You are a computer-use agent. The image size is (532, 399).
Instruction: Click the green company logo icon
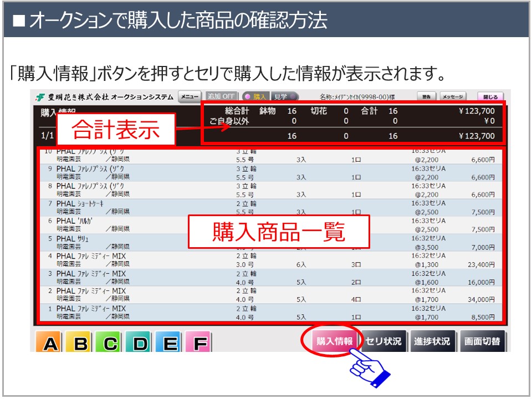[40, 97]
